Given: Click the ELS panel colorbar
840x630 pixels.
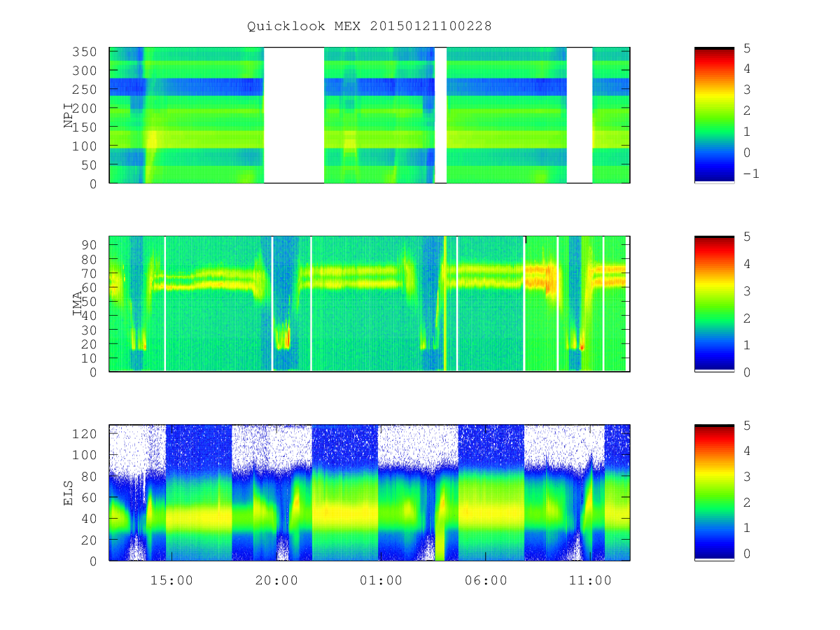Looking at the screenshot, I should coord(714,493).
